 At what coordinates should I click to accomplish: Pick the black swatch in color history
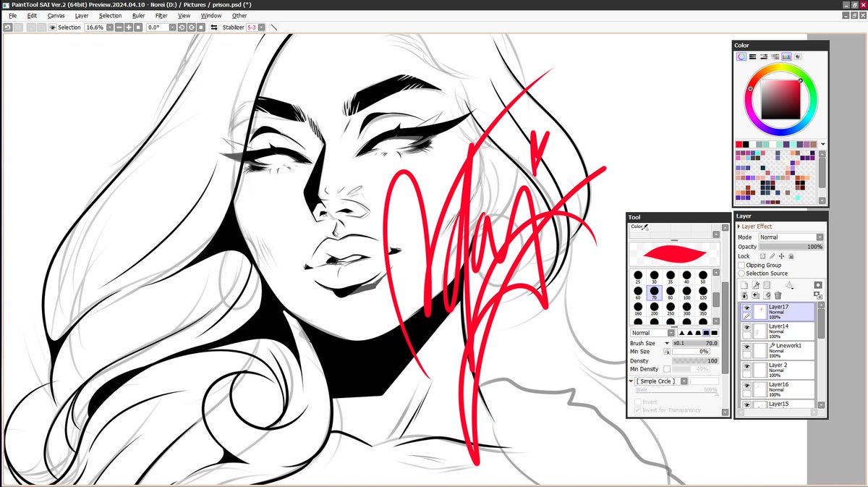746,144
